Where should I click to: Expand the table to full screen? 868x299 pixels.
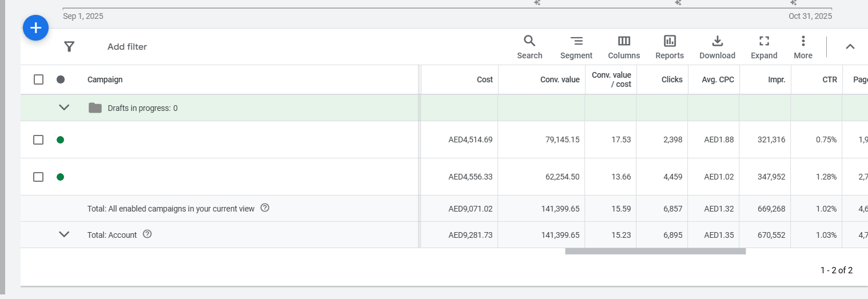(764, 47)
